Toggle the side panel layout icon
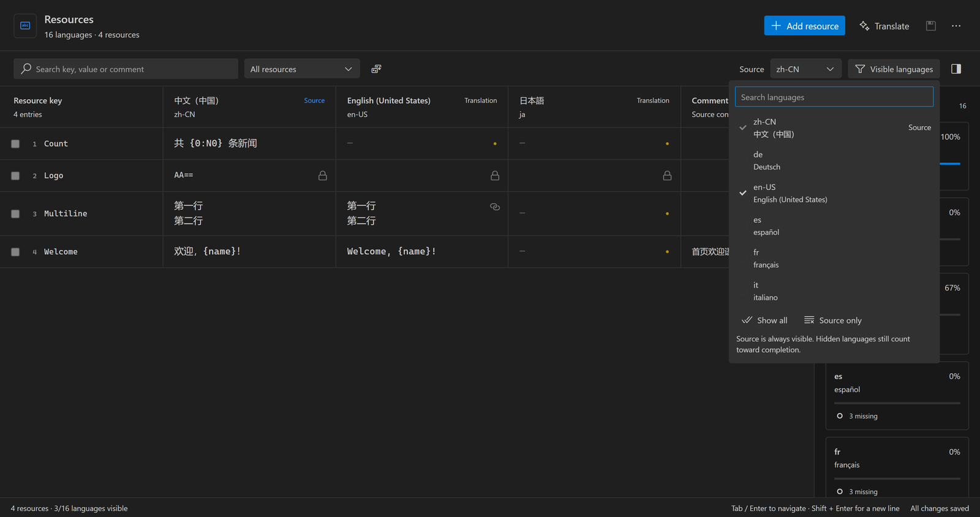 (956, 69)
